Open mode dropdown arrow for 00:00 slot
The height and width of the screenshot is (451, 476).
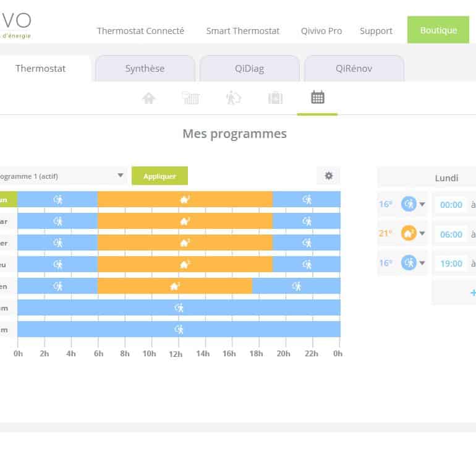422,204
